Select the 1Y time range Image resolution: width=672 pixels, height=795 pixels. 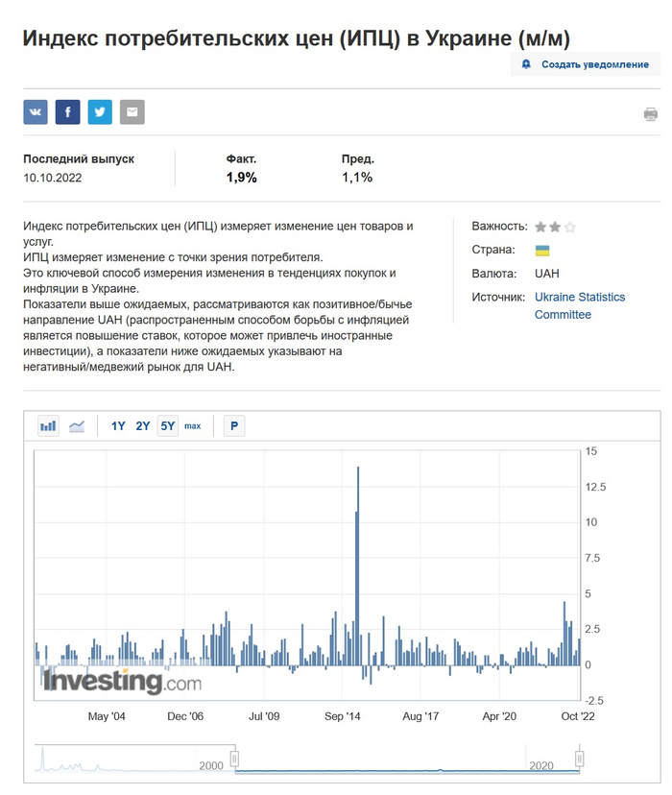click(118, 425)
